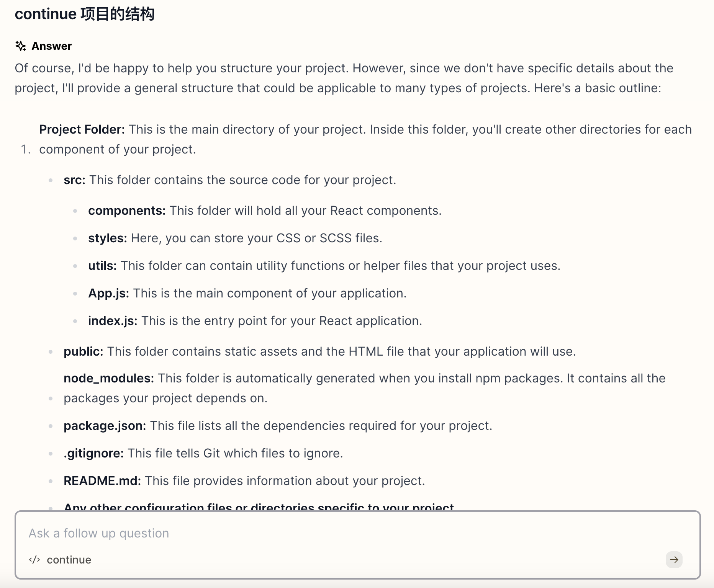The width and height of the screenshot is (714, 588).
Task: Click the 'continue' label in the input box
Action: click(x=69, y=560)
